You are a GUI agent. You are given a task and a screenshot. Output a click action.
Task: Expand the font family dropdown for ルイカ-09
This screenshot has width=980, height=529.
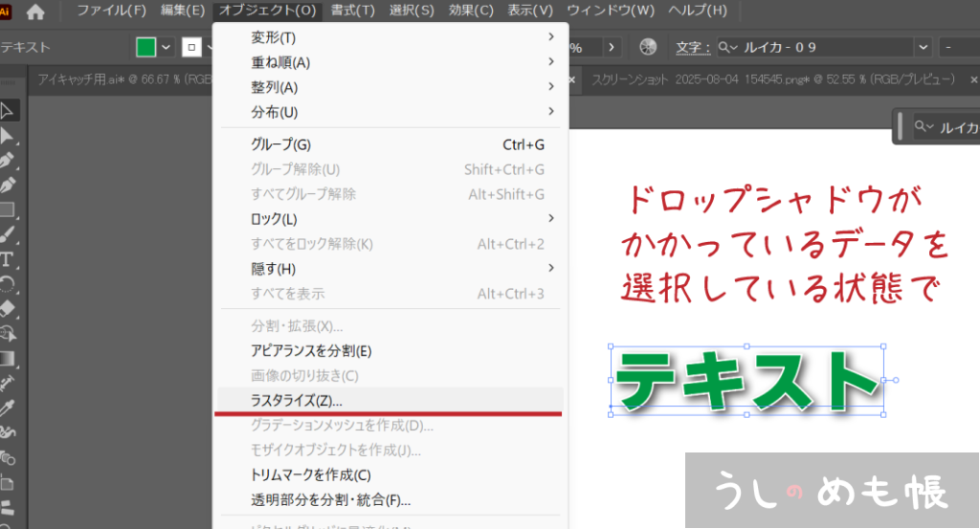(x=923, y=47)
